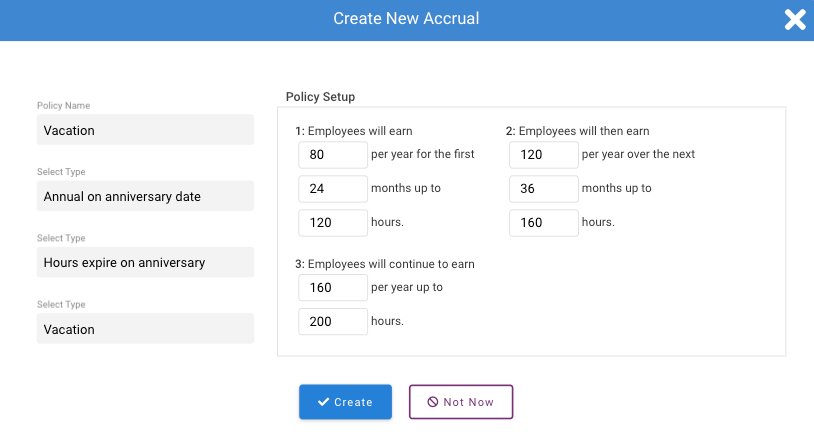Click the Create New Accrual title bar
The height and width of the screenshot is (440, 814).
[x=406, y=19]
